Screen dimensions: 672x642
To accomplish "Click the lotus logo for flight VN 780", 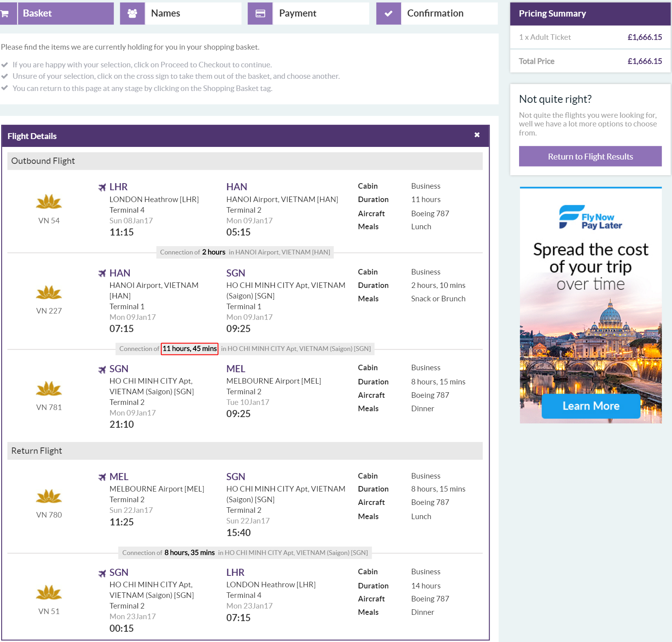I will pyautogui.click(x=49, y=496).
